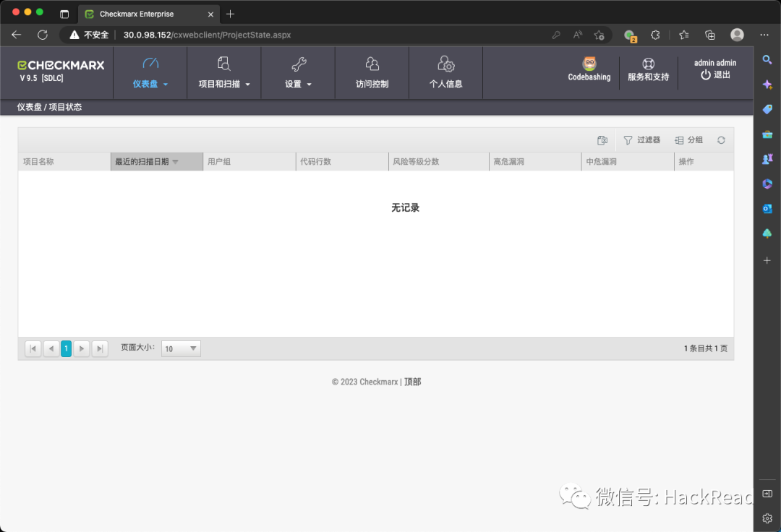Toggle the sidebar collapse icon

click(x=767, y=494)
